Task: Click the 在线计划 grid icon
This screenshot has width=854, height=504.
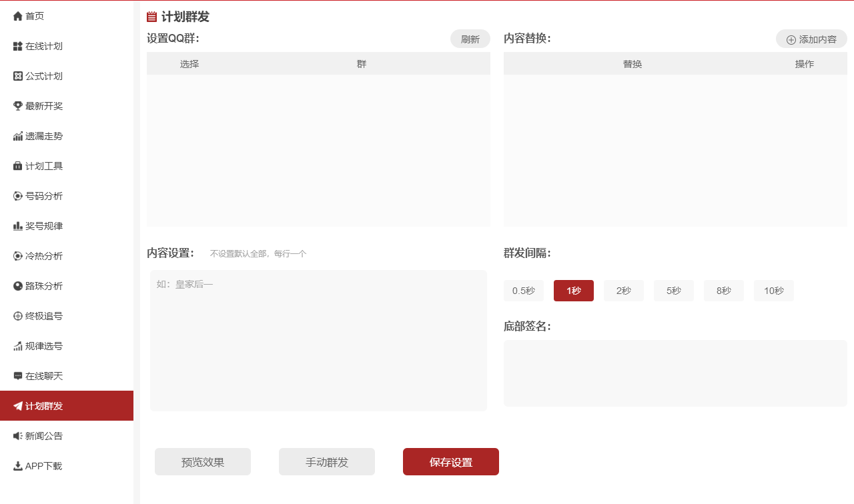Action: (18, 46)
